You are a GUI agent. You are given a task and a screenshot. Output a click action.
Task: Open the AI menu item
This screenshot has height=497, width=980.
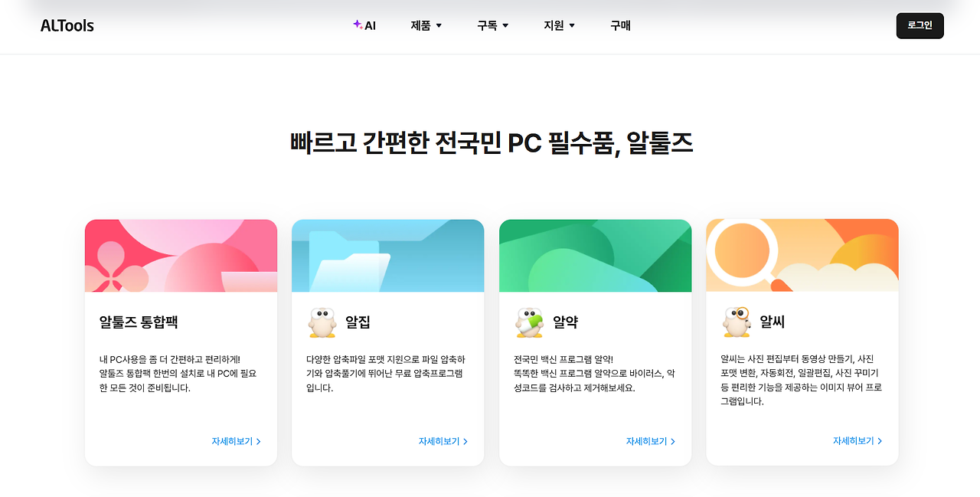364,25
